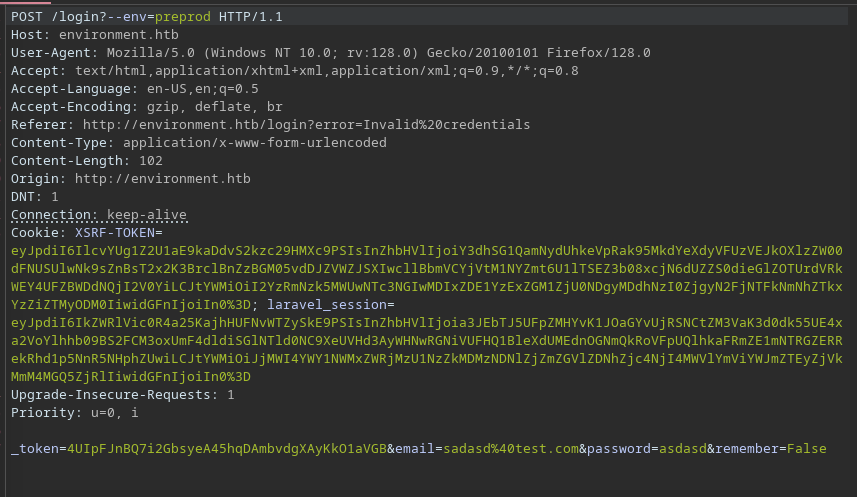This screenshot has height=497, width=857.
Task: Click the Upgrade-Insecure-Requests header name
Action: [113, 395]
